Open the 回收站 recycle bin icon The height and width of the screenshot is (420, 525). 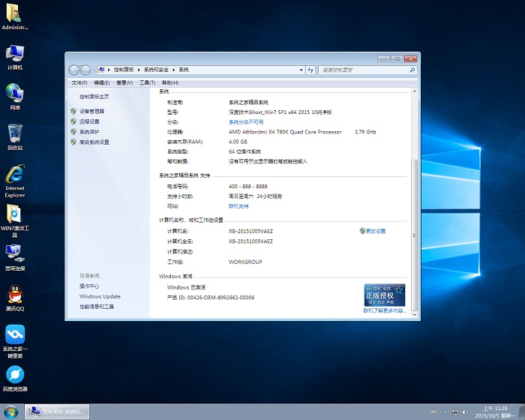15,135
